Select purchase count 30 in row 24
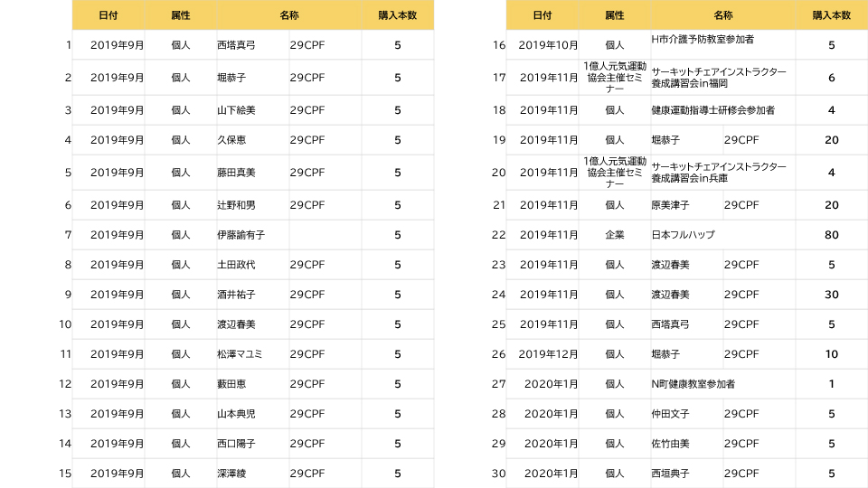Viewport: 868px width, 488px height. (831, 295)
